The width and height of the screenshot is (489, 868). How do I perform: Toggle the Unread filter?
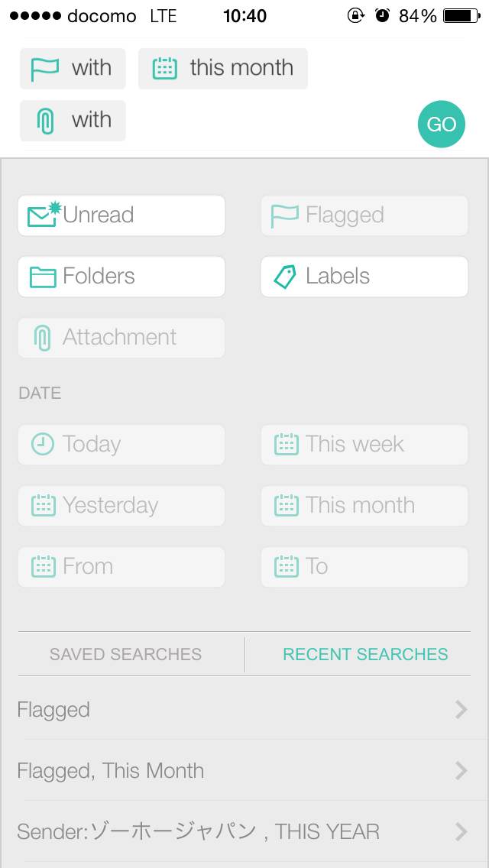click(121, 215)
